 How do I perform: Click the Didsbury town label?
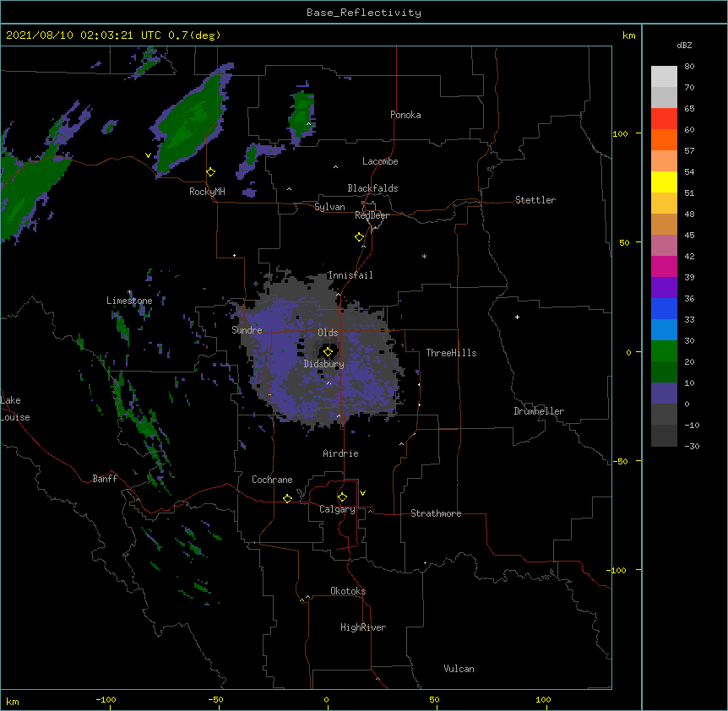324,364
